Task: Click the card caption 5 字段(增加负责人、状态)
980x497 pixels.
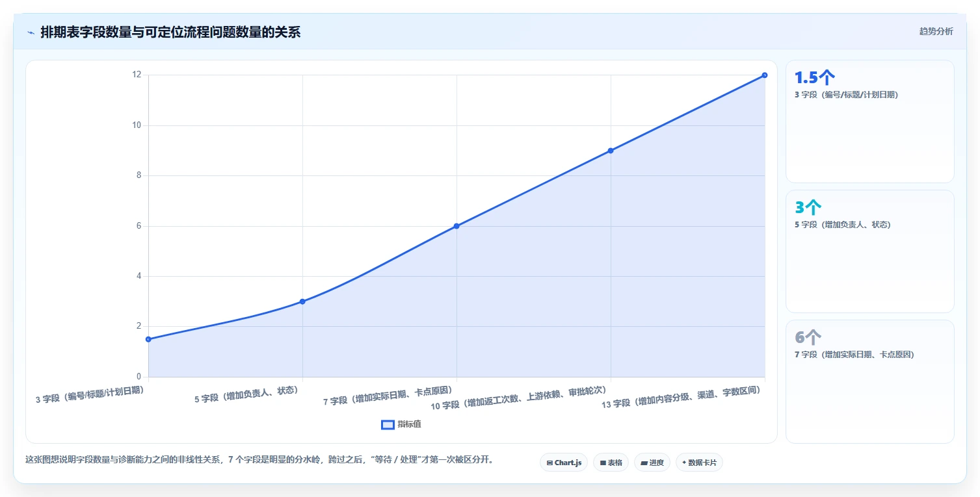Action: click(x=842, y=225)
